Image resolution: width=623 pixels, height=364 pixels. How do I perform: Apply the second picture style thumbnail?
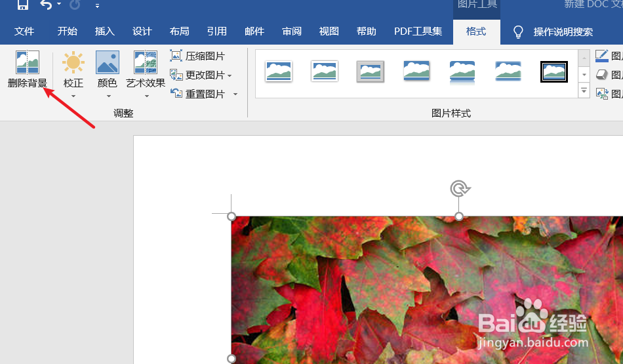pos(325,71)
